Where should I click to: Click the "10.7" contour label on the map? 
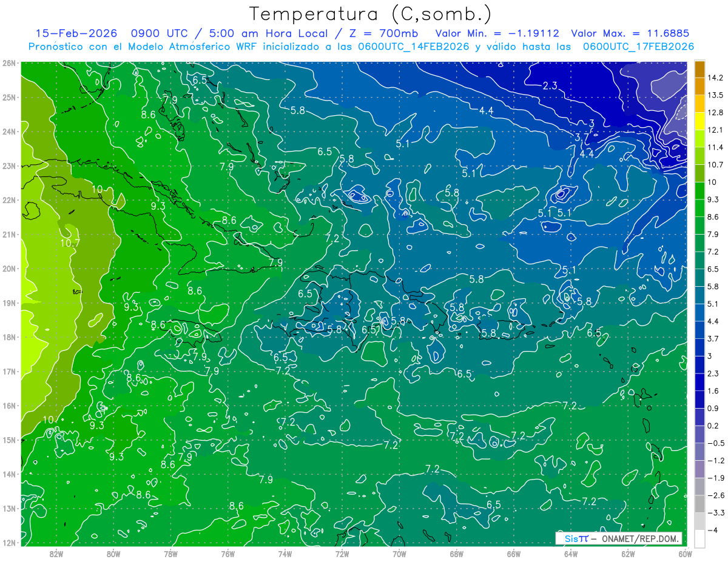pyautogui.click(x=70, y=244)
